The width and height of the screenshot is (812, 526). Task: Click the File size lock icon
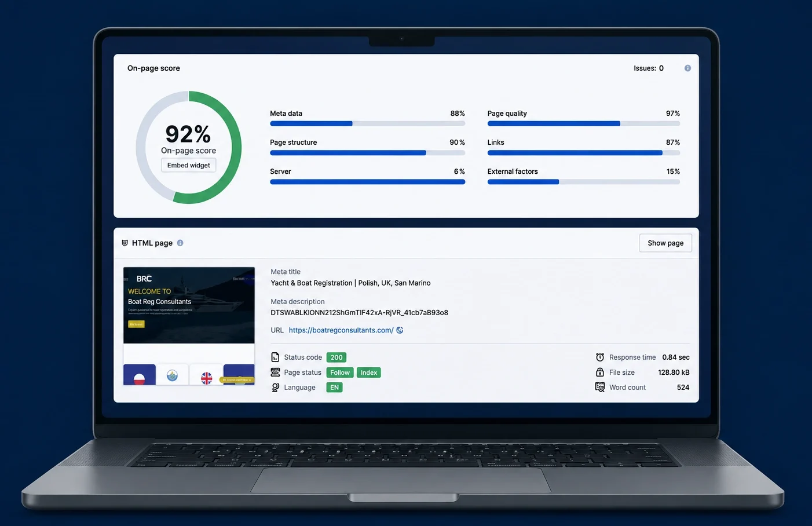coord(600,372)
